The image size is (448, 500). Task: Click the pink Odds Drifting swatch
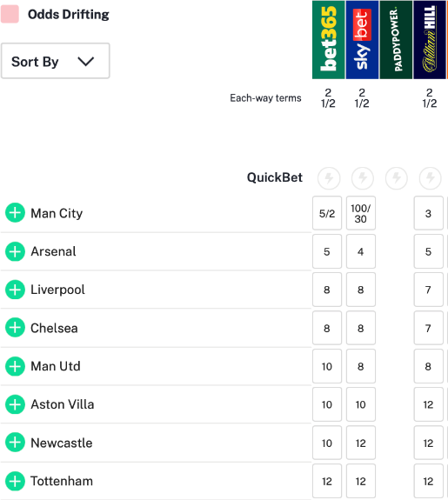[10, 14]
